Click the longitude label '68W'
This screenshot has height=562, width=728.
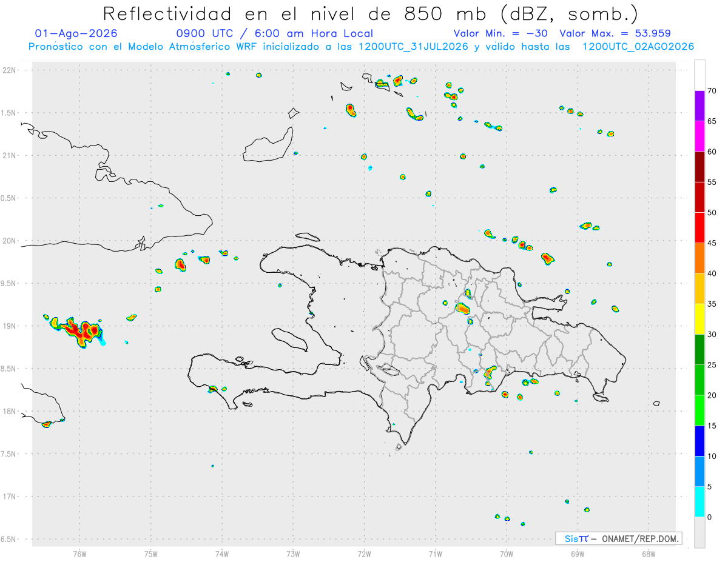click(x=649, y=554)
